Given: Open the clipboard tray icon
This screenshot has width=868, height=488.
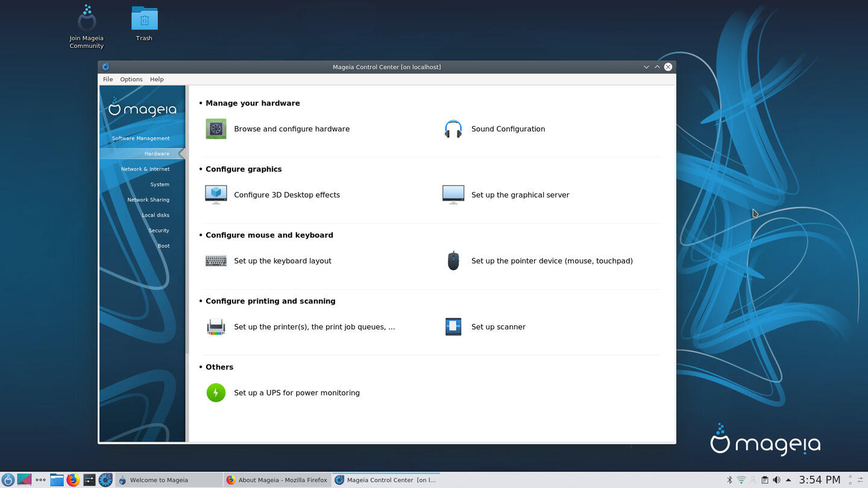Looking at the screenshot, I should point(765,480).
